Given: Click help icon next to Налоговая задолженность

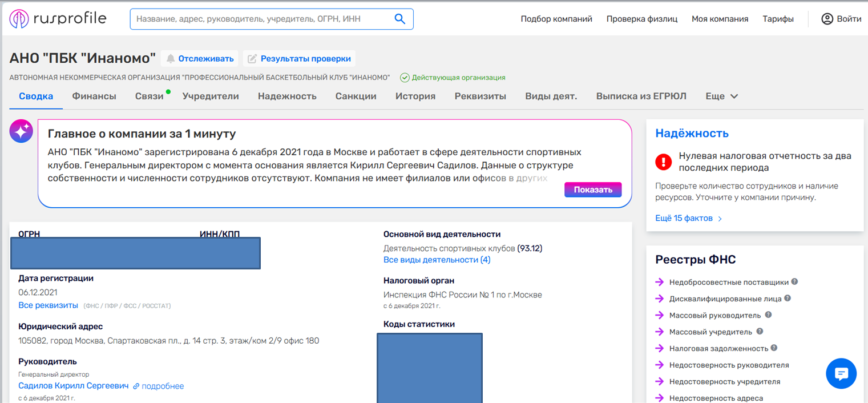Looking at the screenshot, I should click(x=774, y=348).
